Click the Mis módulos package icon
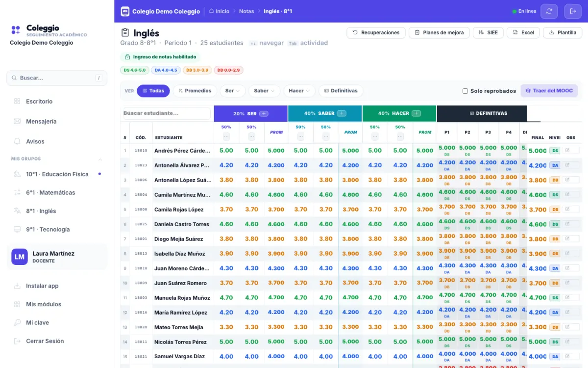 click(x=17, y=304)
